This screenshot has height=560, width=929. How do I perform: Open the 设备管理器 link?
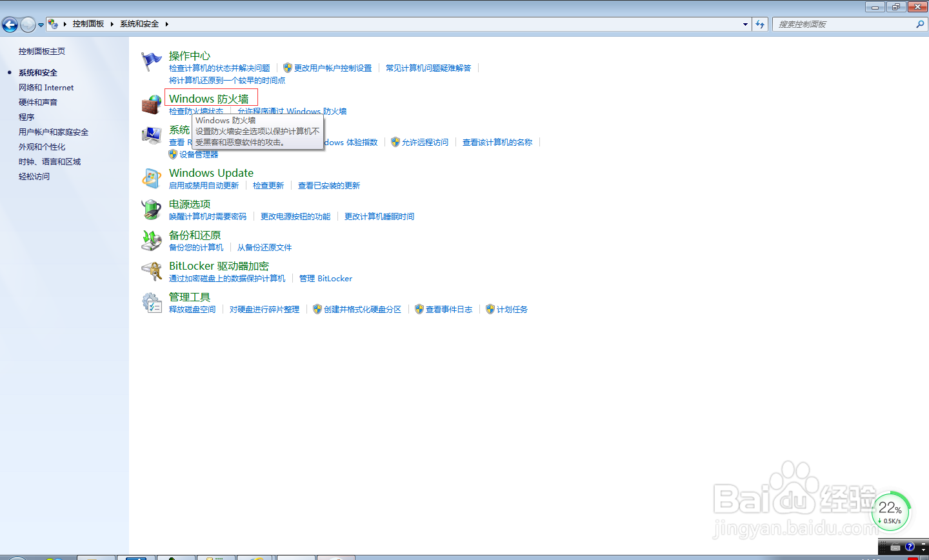pos(199,154)
